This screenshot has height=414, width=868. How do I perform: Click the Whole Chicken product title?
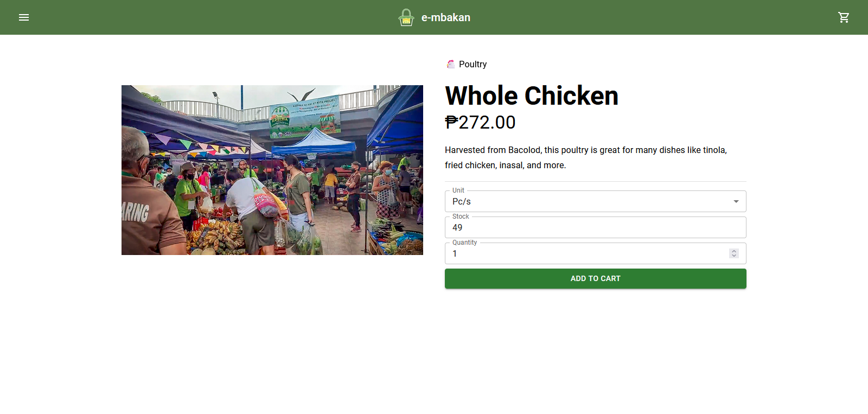(532, 95)
